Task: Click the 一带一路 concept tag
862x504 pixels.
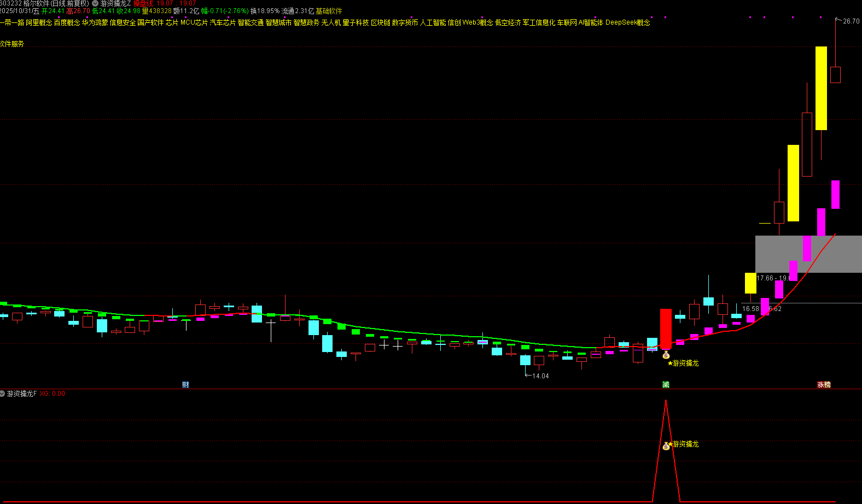Action: (x=12, y=22)
